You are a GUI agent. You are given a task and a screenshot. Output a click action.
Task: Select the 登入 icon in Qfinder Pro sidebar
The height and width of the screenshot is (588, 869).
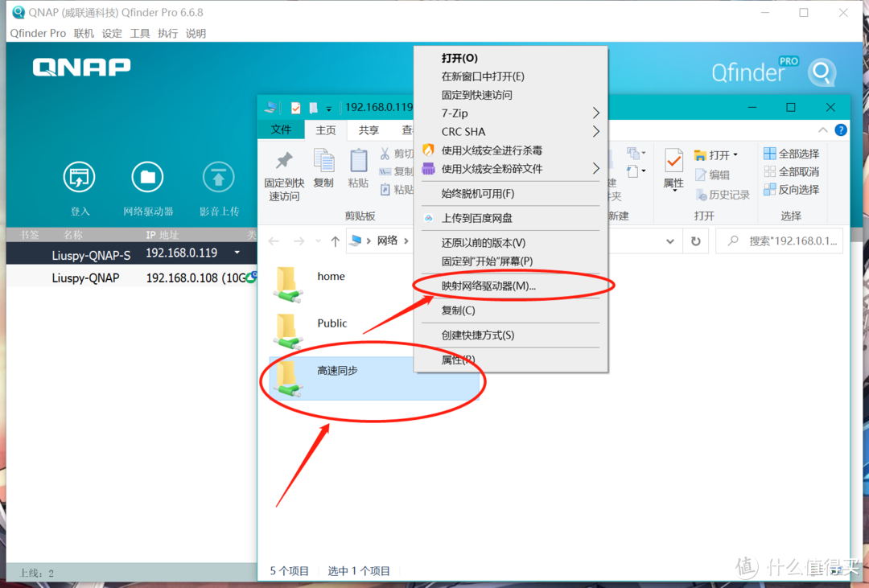click(78, 177)
